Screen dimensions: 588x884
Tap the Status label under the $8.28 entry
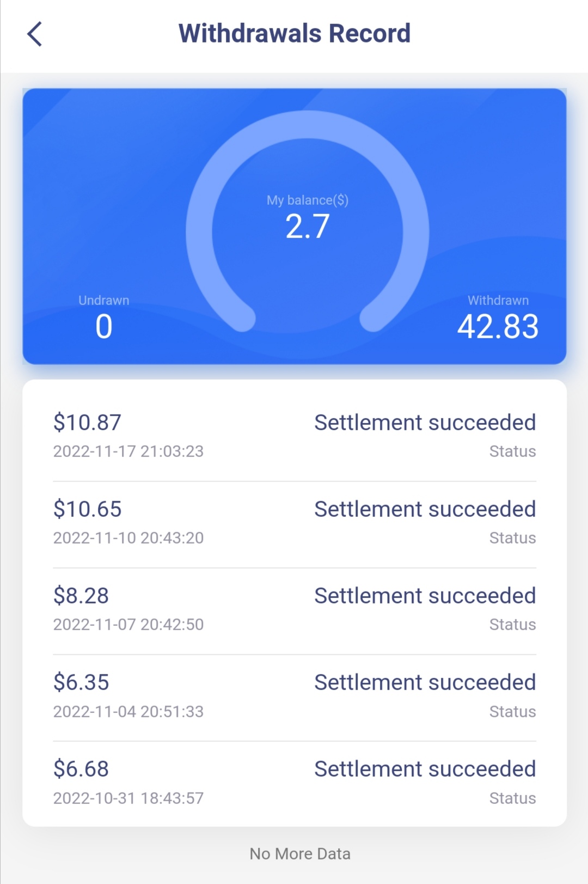pos(512,625)
